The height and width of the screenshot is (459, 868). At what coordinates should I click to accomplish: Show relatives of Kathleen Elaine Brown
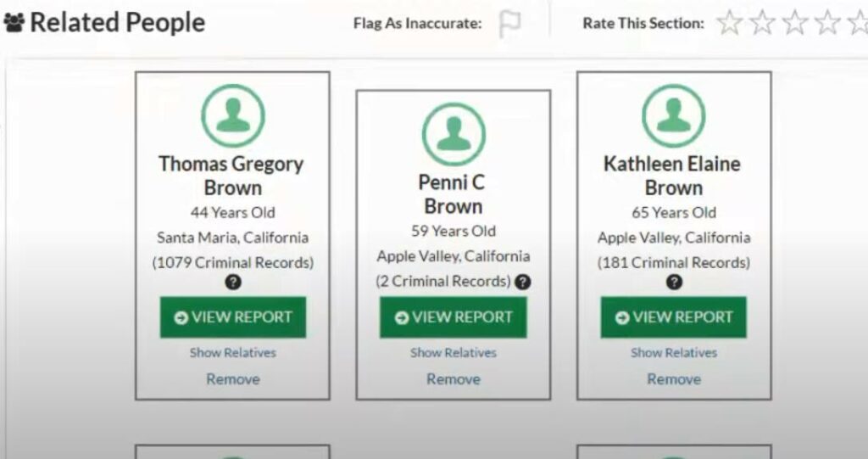(x=674, y=353)
